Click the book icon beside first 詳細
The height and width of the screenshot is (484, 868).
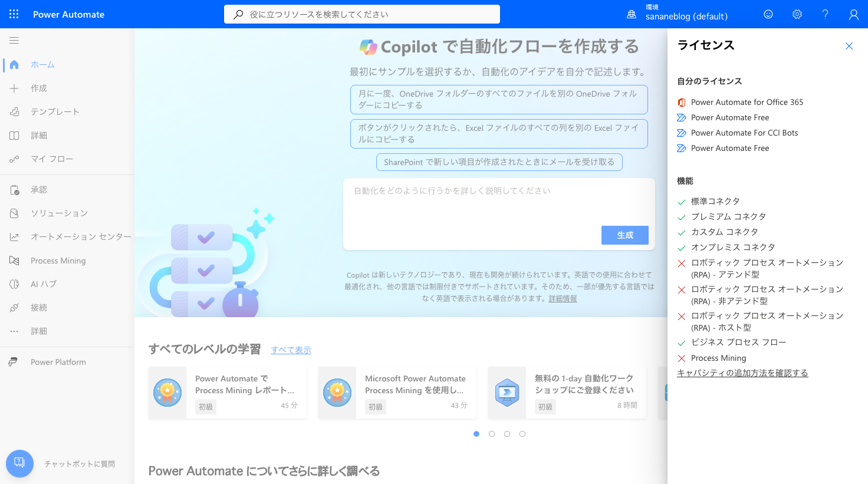(14, 136)
